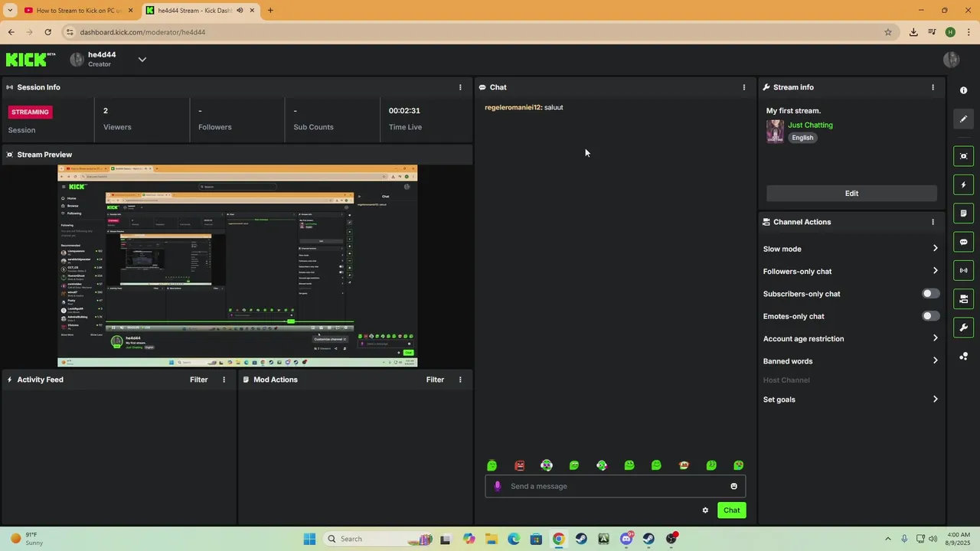Open File Explorer from taskbar
This screenshot has width=980, height=551.
click(491, 539)
